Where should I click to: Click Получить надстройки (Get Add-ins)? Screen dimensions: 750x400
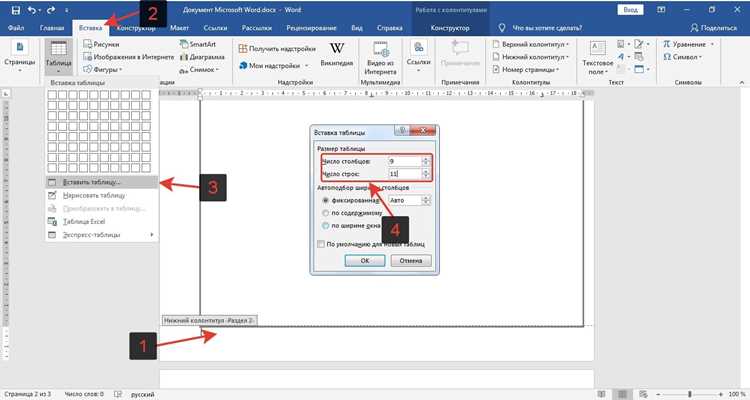pyautogui.click(x=277, y=49)
